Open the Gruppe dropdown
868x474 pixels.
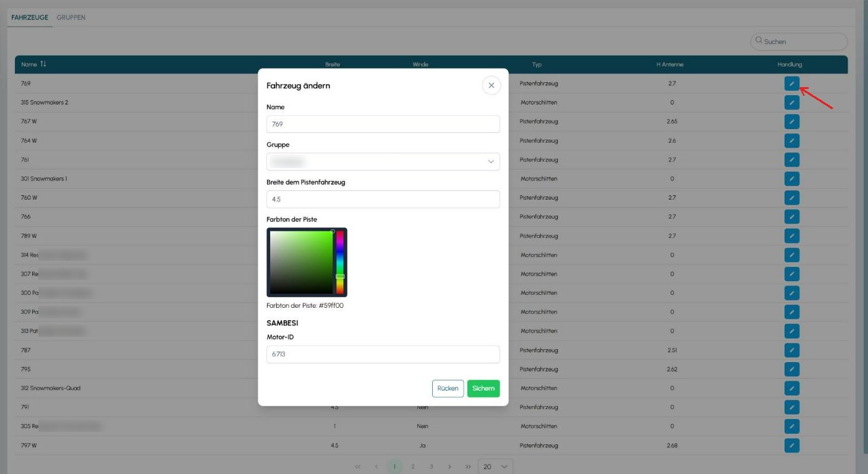tap(383, 161)
